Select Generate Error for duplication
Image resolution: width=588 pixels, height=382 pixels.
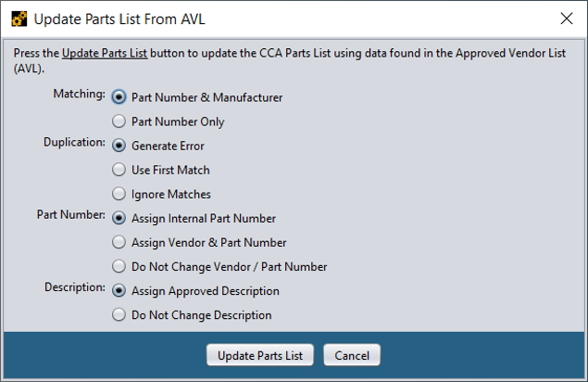pos(119,146)
